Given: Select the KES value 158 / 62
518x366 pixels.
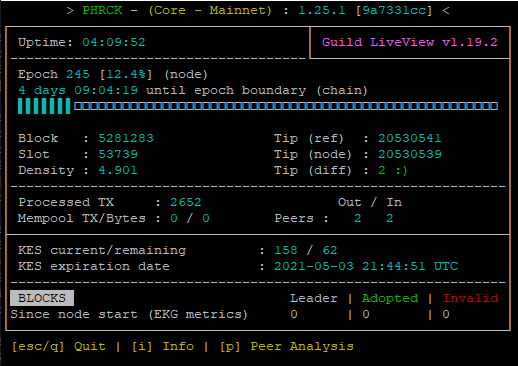Looking at the screenshot, I should tap(306, 250).
